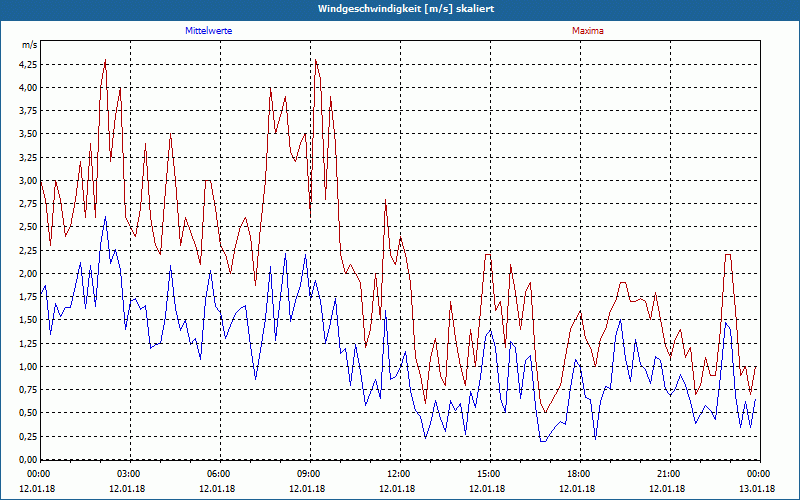Viewport: 800px width, 500px height.
Task: Click the 12:00 time axis label
Action: coord(400,474)
